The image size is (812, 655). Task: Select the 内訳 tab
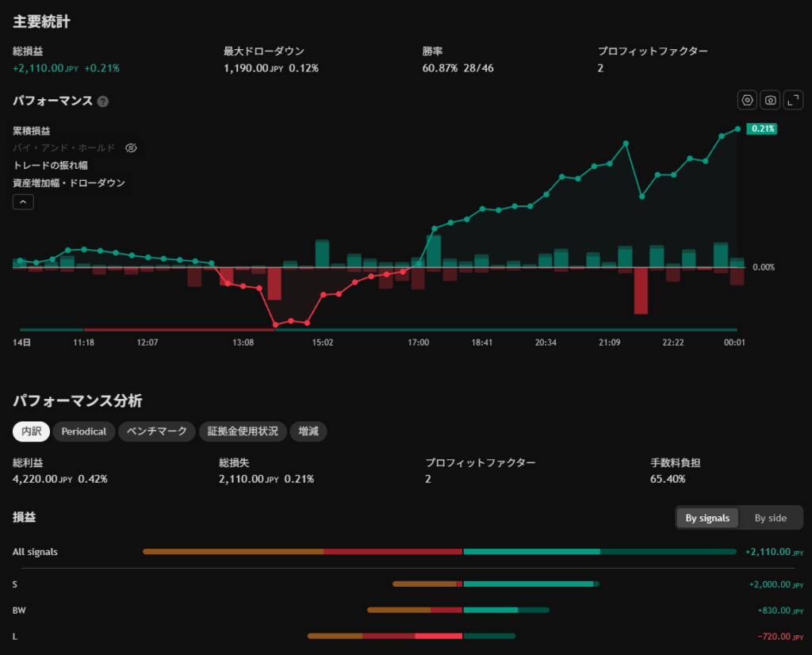[31, 431]
